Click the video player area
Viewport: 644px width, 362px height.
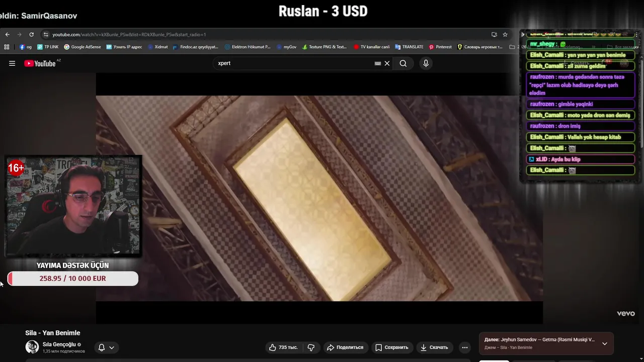tap(319, 198)
